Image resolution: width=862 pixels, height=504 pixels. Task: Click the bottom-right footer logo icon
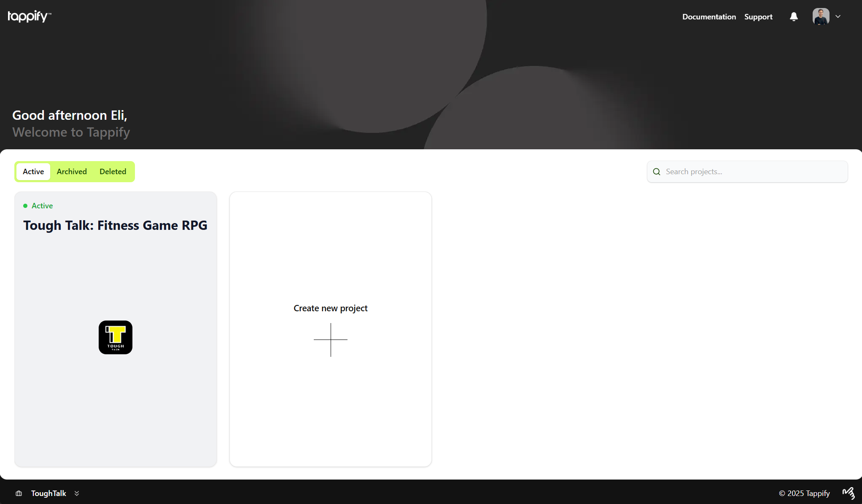(x=849, y=493)
